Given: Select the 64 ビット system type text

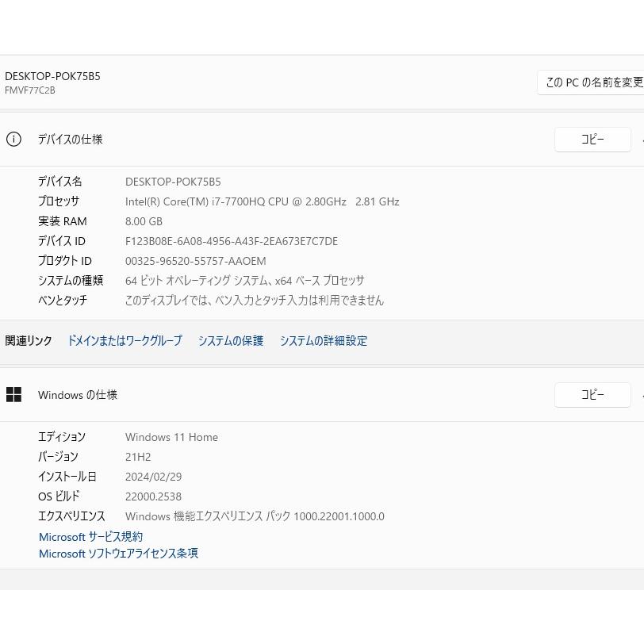Looking at the screenshot, I should click(245, 281).
